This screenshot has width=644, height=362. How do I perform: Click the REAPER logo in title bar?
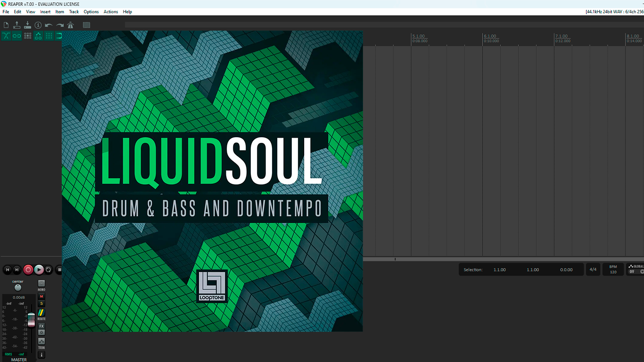[4, 4]
